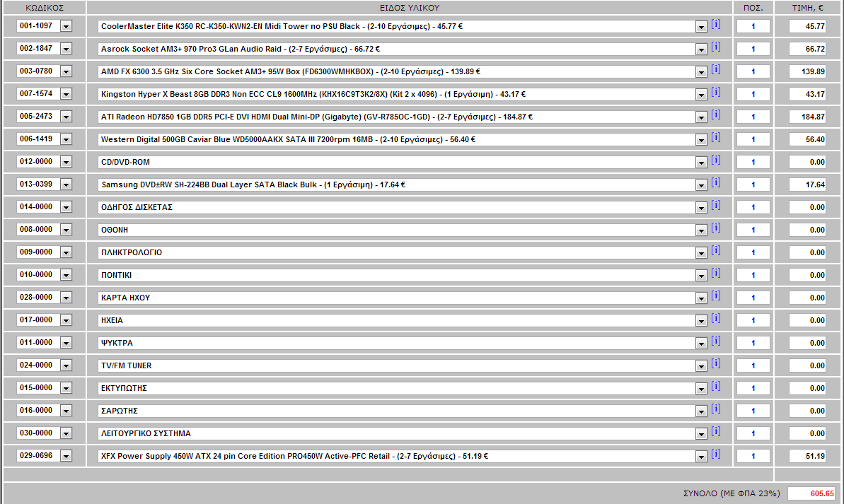Image resolution: width=844 pixels, height=504 pixels.
Task: Click quantity field in ΟΘΟΝΗ row
Action: (x=753, y=230)
